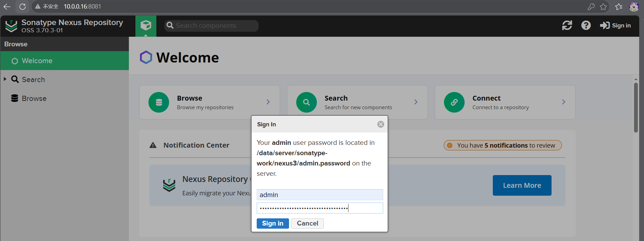644x241 pixels.
Task: Click the refresh icon in top bar
Action: click(x=567, y=25)
